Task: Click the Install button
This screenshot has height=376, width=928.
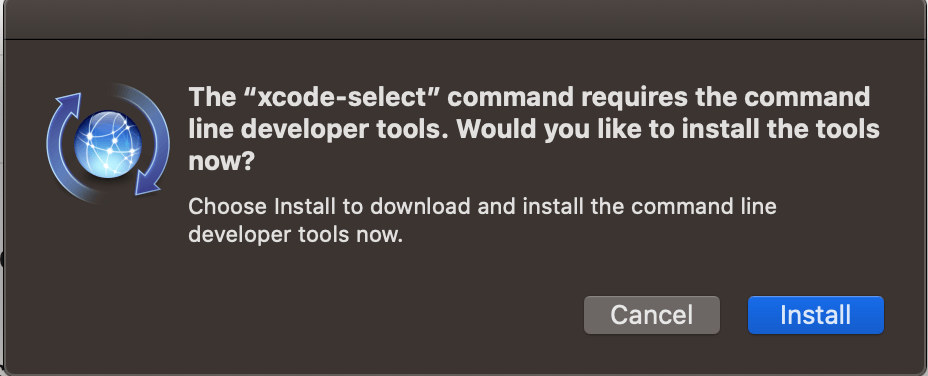Action: point(816,315)
